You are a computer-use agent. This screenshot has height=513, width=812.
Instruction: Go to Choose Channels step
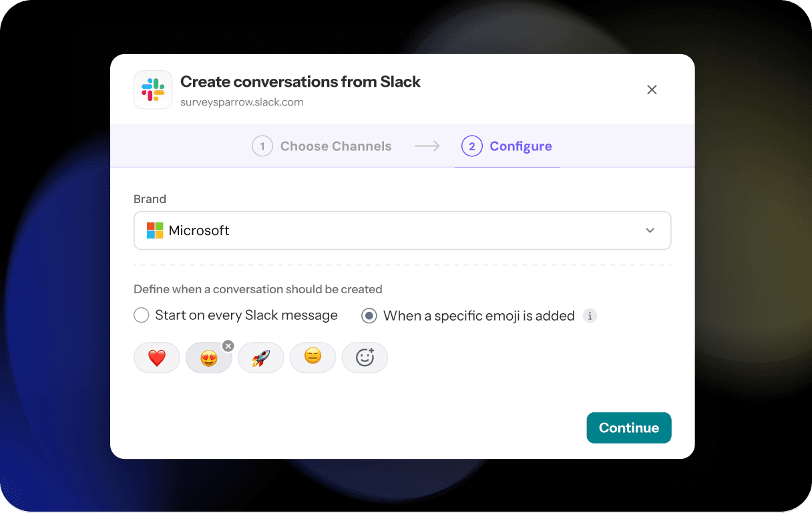(322, 146)
